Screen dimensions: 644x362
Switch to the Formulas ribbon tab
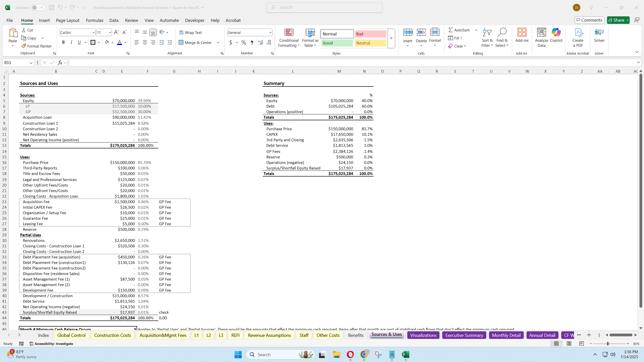[94, 20]
